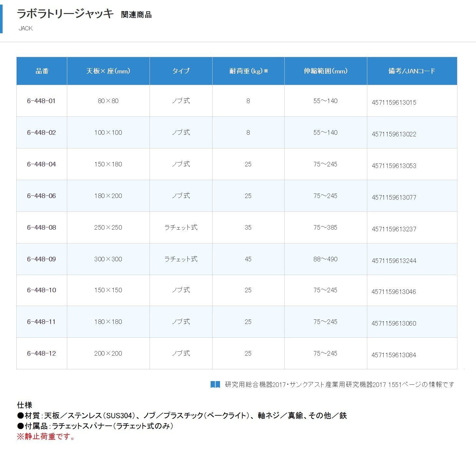Click the 200×200 size cell
This screenshot has height=461, width=476.
pyautogui.click(x=108, y=354)
